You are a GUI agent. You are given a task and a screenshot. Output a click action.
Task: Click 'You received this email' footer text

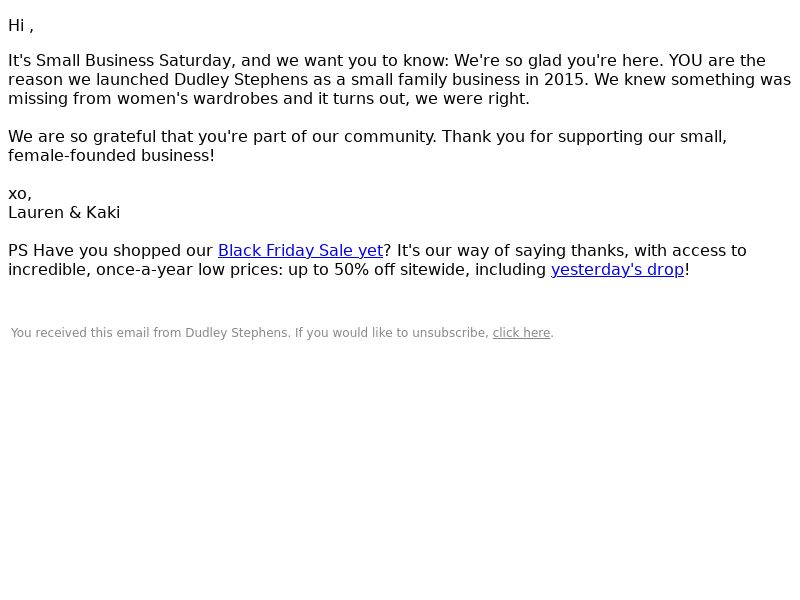pos(80,333)
